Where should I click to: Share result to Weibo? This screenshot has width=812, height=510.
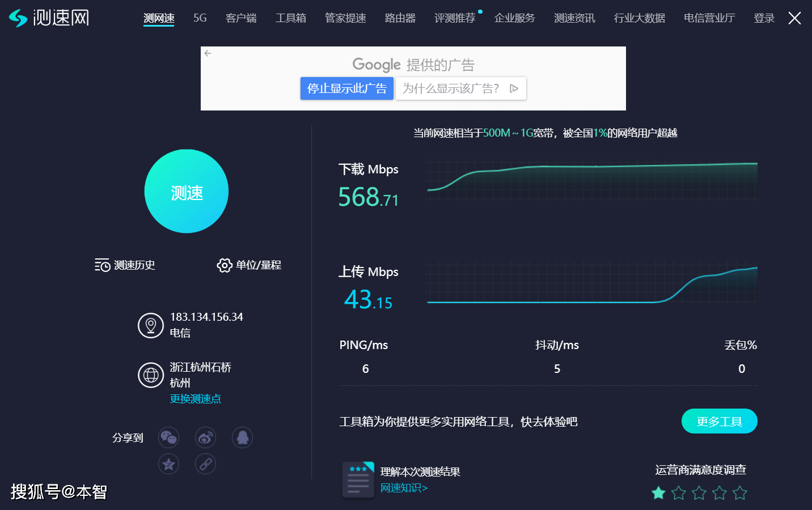coord(205,437)
